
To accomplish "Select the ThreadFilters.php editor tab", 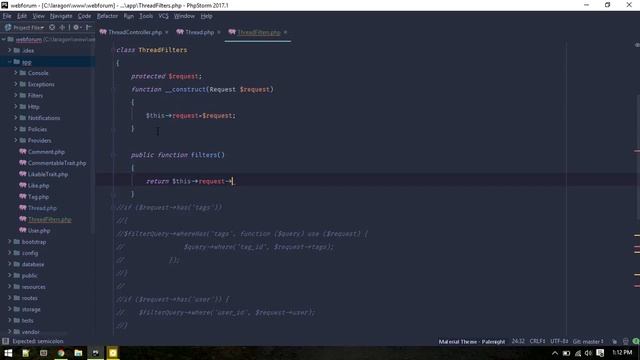I will point(258,32).
